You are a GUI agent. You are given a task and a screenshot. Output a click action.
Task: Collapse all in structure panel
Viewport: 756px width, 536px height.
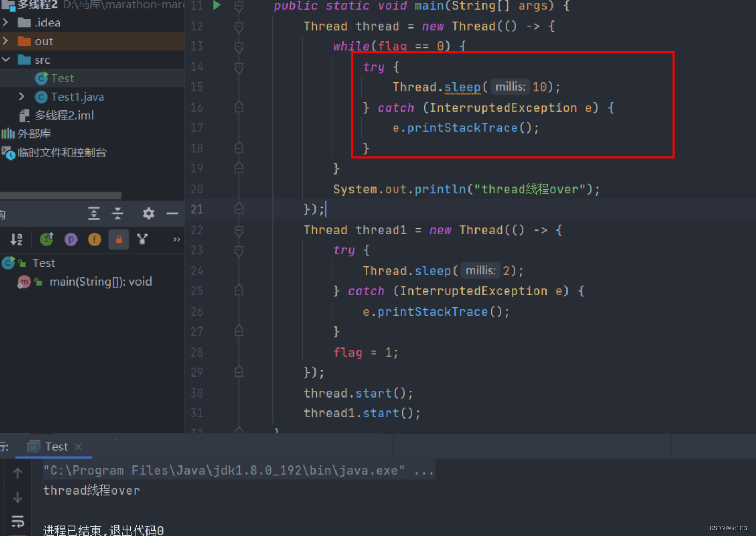(x=117, y=214)
